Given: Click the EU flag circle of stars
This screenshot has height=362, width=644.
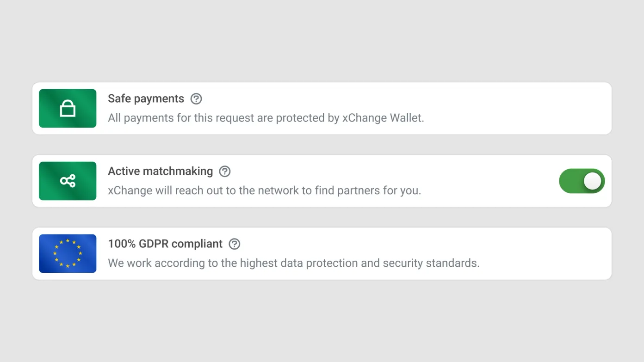Looking at the screenshot, I should pyautogui.click(x=68, y=253).
